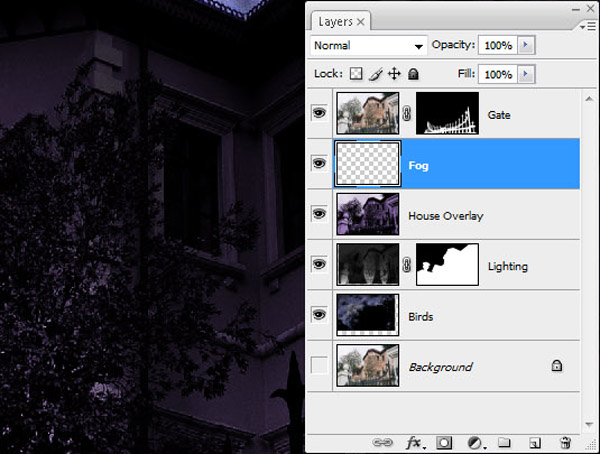Delete layer with trash icon
The width and height of the screenshot is (600, 454).
click(x=565, y=443)
